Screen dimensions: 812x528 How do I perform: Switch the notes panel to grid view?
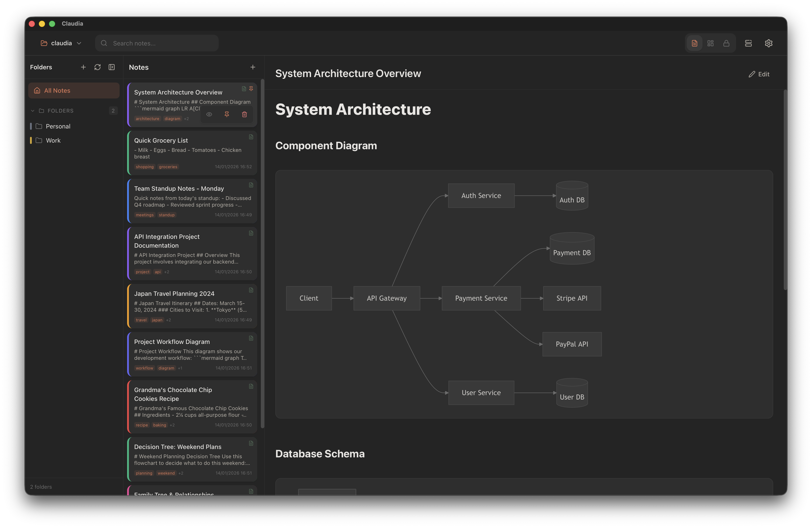click(711, 43)
